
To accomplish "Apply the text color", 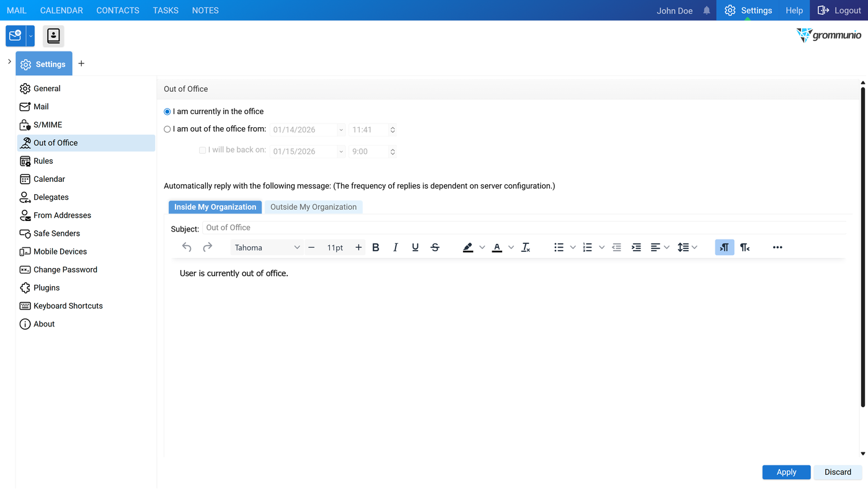I will click(x=497, y=248).
